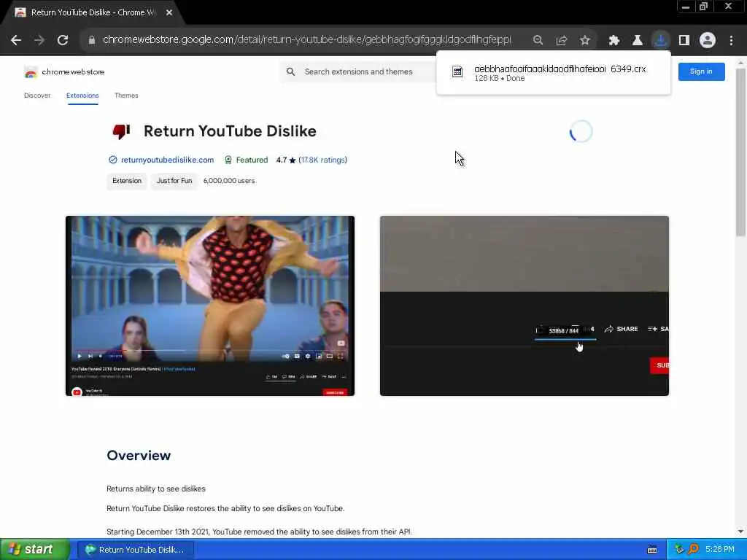
Task: Click the Featured badge
Action: tap(247, 160)
